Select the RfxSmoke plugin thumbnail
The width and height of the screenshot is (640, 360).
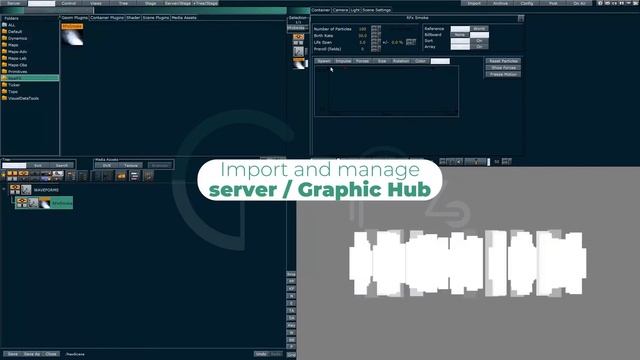point(73,35)
